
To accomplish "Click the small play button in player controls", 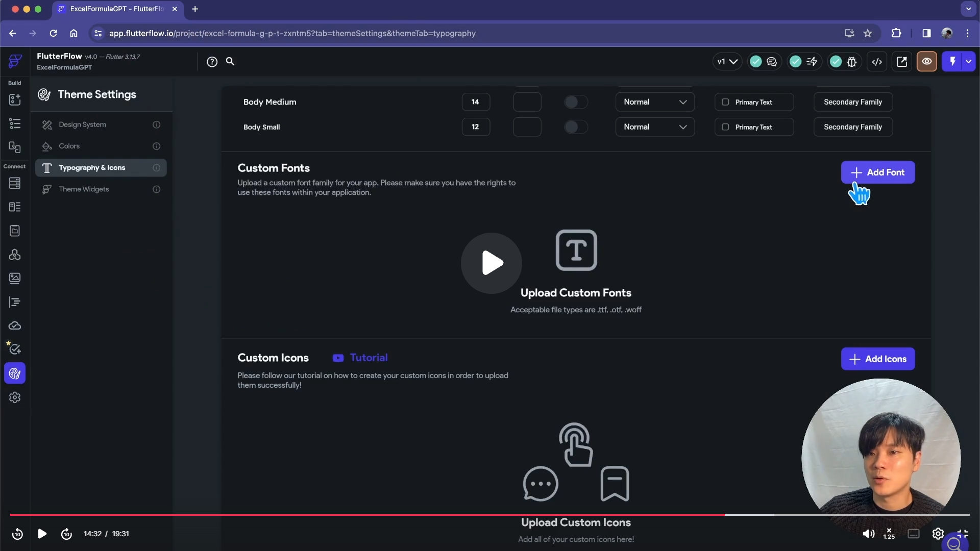I will (x=42, y=534).
